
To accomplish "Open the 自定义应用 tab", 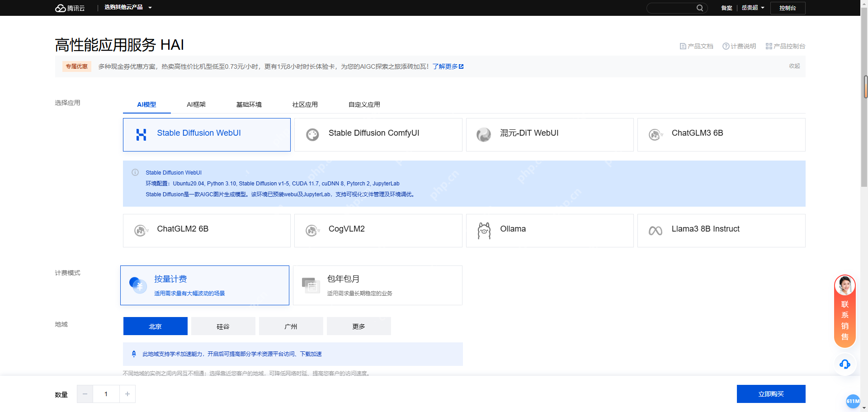I will click(364, 104).
